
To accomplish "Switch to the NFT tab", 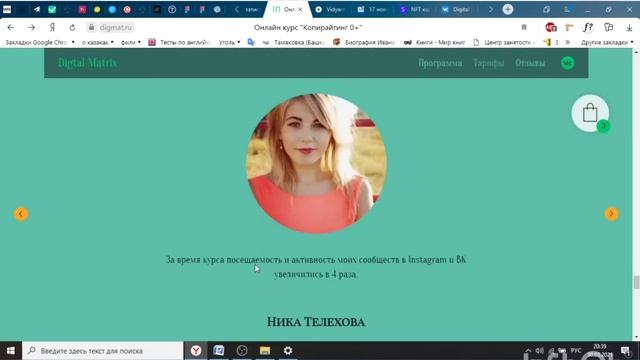I will (414, 9).
